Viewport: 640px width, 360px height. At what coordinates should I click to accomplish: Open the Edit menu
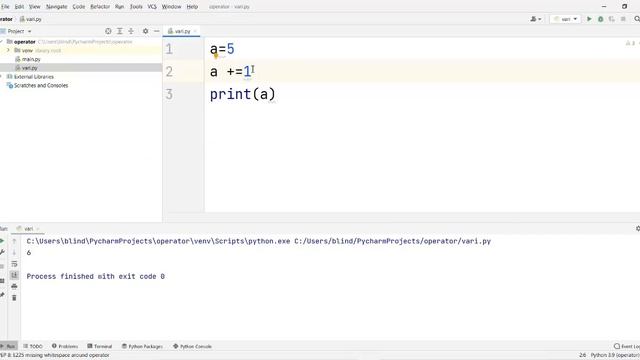tap(19, 7)
